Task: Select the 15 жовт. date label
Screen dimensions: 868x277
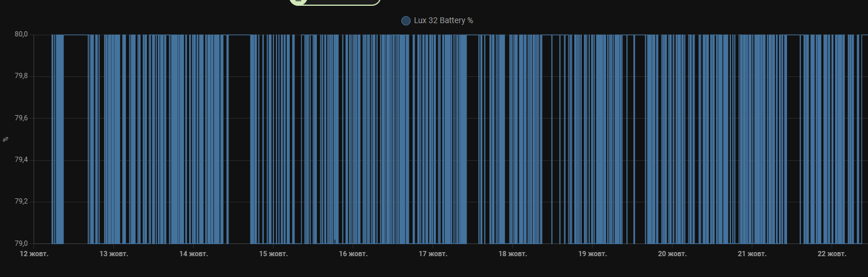Action: pos(274,254)
